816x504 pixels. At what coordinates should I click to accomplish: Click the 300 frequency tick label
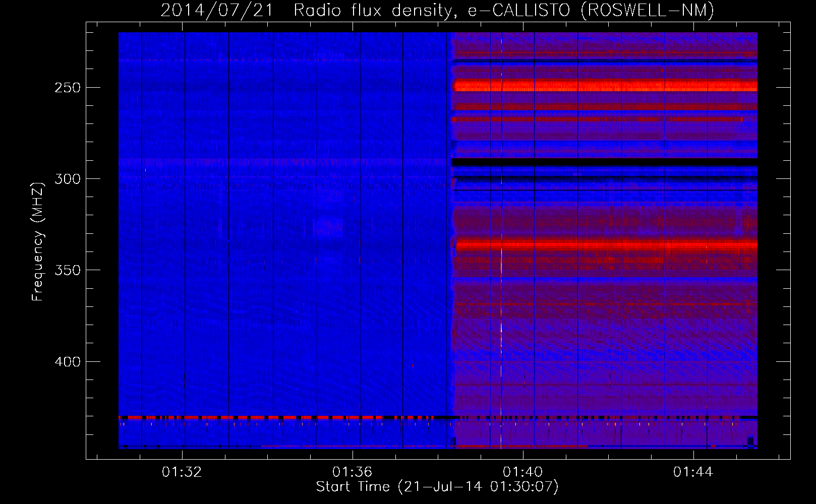[x=68, y=179]
